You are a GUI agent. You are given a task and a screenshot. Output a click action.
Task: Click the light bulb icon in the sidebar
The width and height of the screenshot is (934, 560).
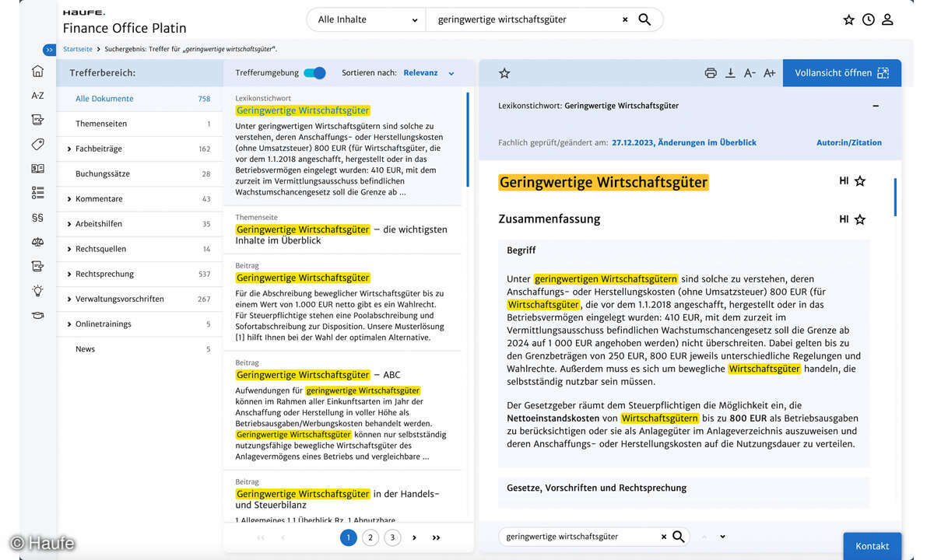pyautogui.click(x=37, y=291)
